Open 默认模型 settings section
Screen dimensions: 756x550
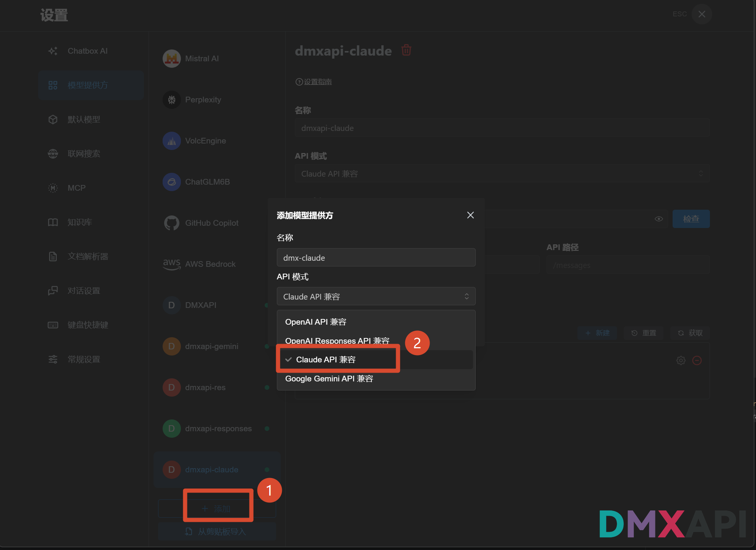coord(91,120)
